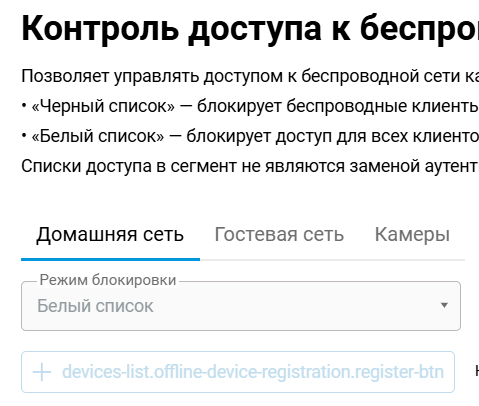Screen dimensions: 479x406
Task: Click the blue underline beneath Домашняя сеть
Action: [x=110, y=259]
